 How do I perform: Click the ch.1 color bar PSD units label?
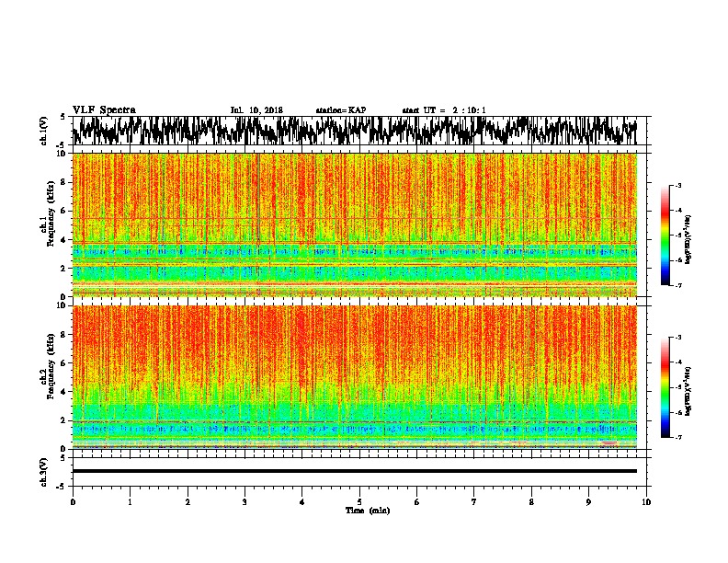click(688, 239)
